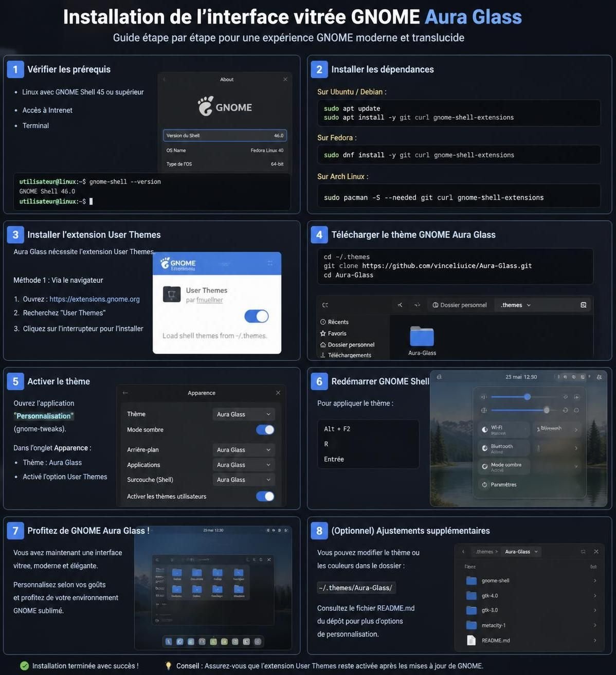616x675 pixels.
Task: Click the User Themes extension puzzle icon
Action: [172, 295]
